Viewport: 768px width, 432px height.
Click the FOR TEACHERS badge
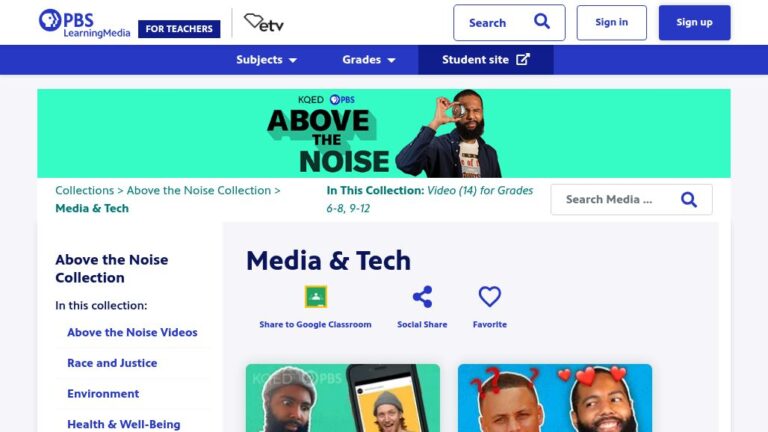[179, 29]
